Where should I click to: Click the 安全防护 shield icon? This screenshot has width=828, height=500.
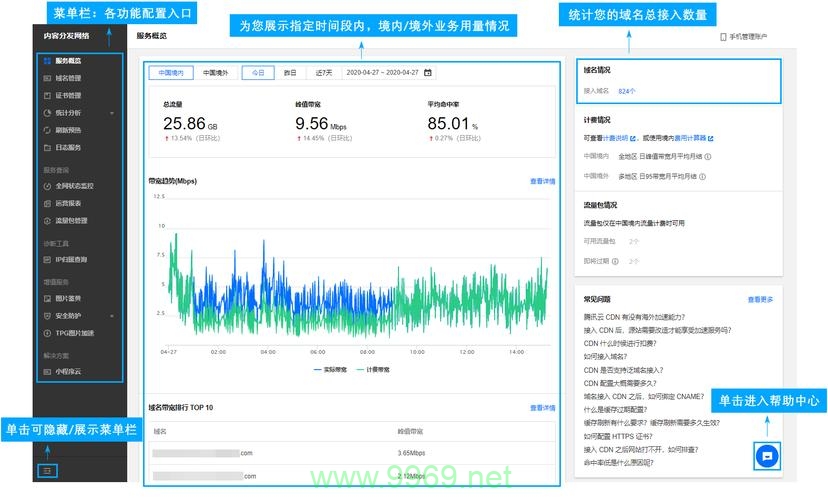pos(48,316)
